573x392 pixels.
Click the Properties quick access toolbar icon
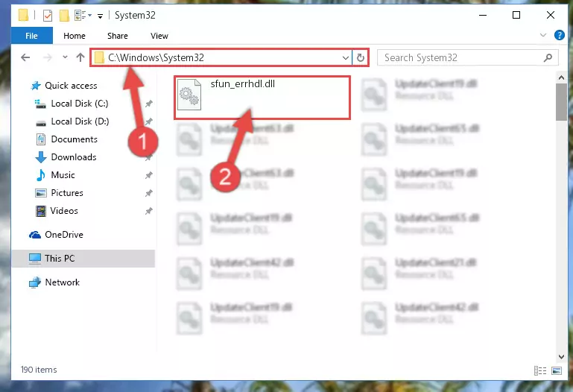tap(48, 16)
